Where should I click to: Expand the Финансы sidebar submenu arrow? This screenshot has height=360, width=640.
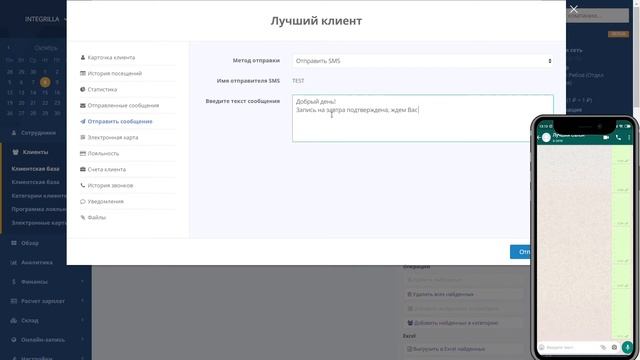pyautogui.click(x=82, y=282)
